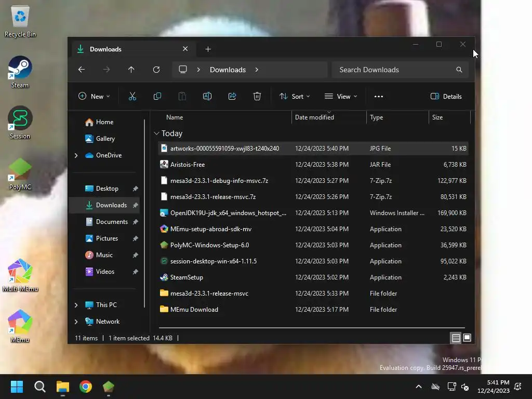Click File Explorer icon on taskbar
The image size is (532, 399).
coord(63,387)
